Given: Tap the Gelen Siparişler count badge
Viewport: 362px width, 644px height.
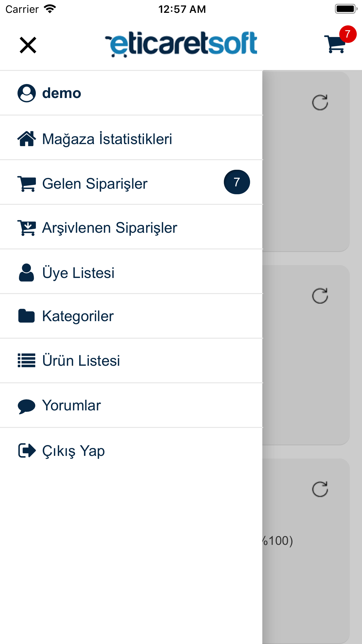Looking at the screenshot, I should (x=237, y=182).
